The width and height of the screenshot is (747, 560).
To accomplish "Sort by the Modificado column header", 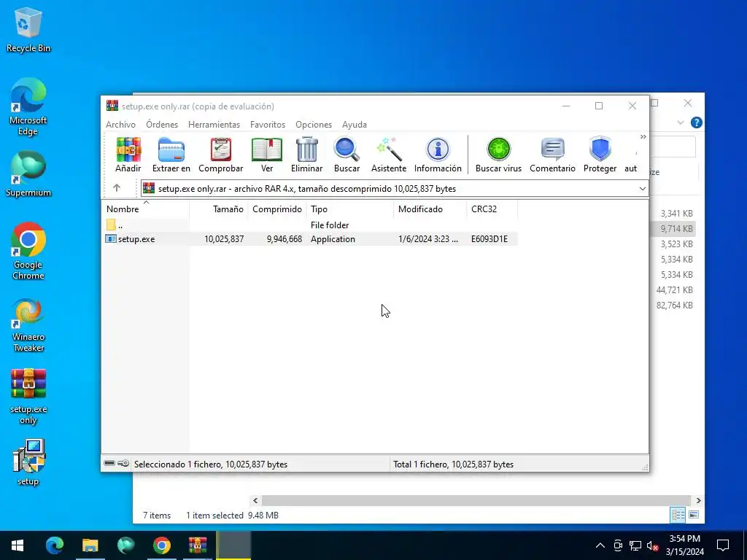I will tap(430, 209).
